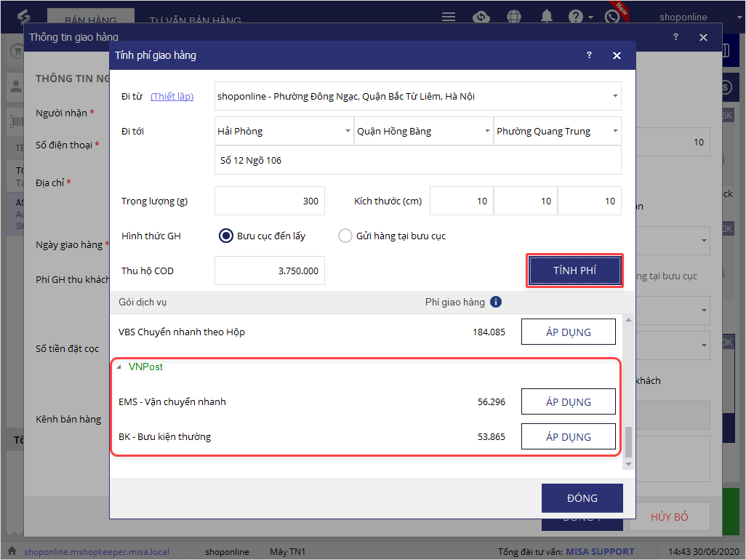Open the notifications bell
The height and width of the screenshot is (560, 746).
[x=545, y=17]
